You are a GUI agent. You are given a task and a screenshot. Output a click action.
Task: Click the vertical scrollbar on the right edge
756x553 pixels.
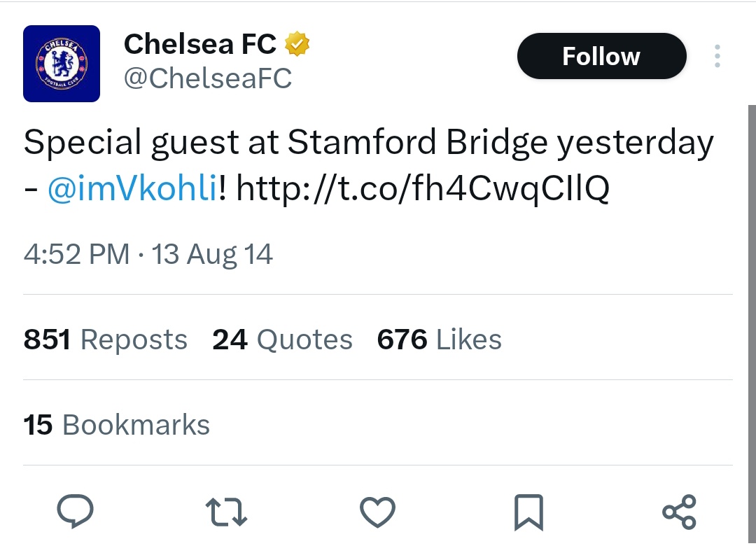pyautogui.click(x=752, y=315)
